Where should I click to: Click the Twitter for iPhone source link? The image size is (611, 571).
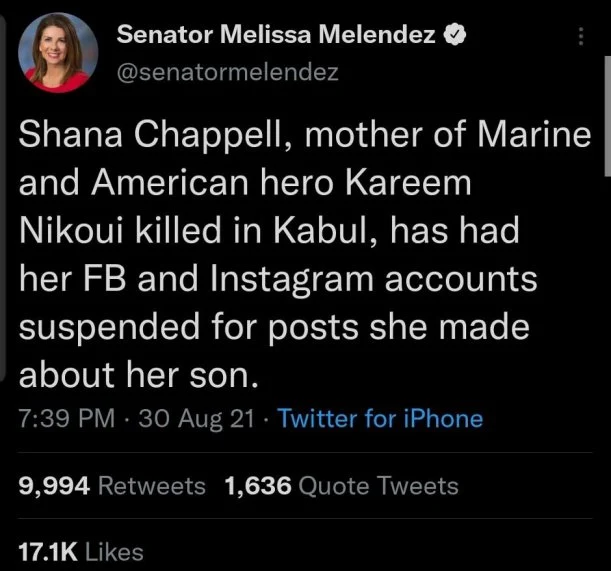click(379, 419)
